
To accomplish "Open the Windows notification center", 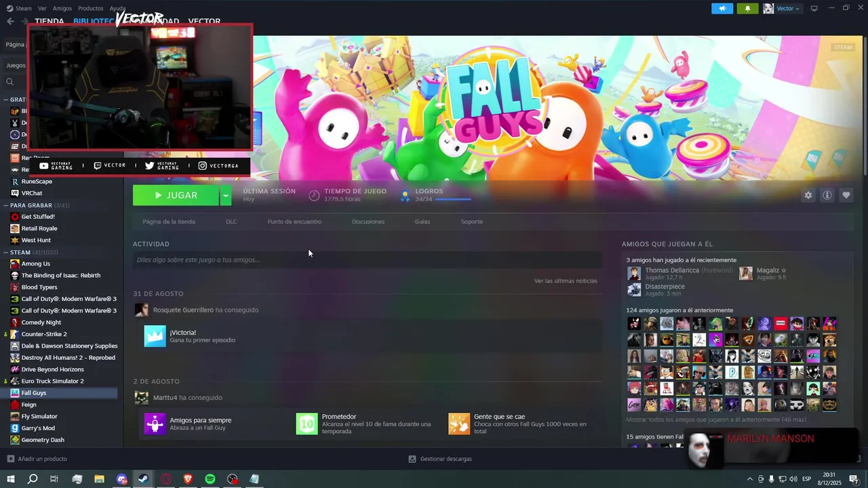I will (x=854, y=479).
